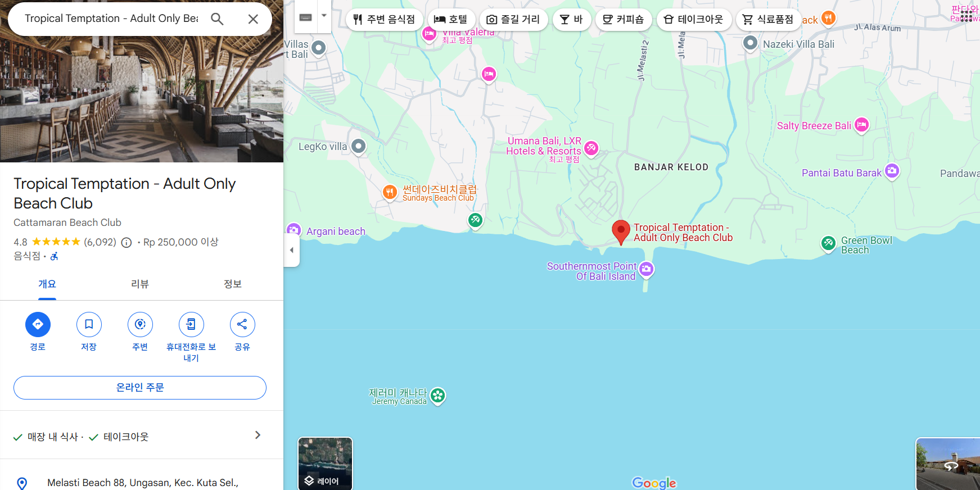This screenshot has height=490, width=980.
Task: Click the red Tropical Temptation map pin
Action: pyautogui.click(x=621, y=232)
